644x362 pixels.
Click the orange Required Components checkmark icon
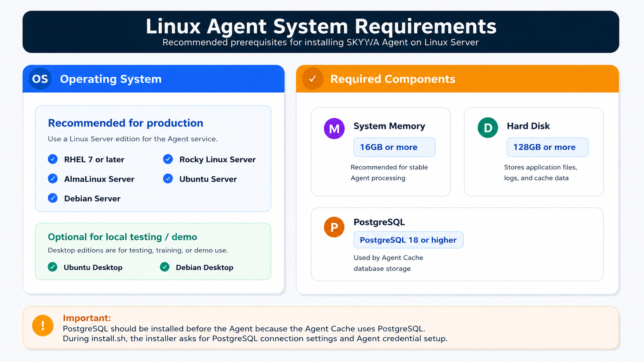[x=312, y=79]
